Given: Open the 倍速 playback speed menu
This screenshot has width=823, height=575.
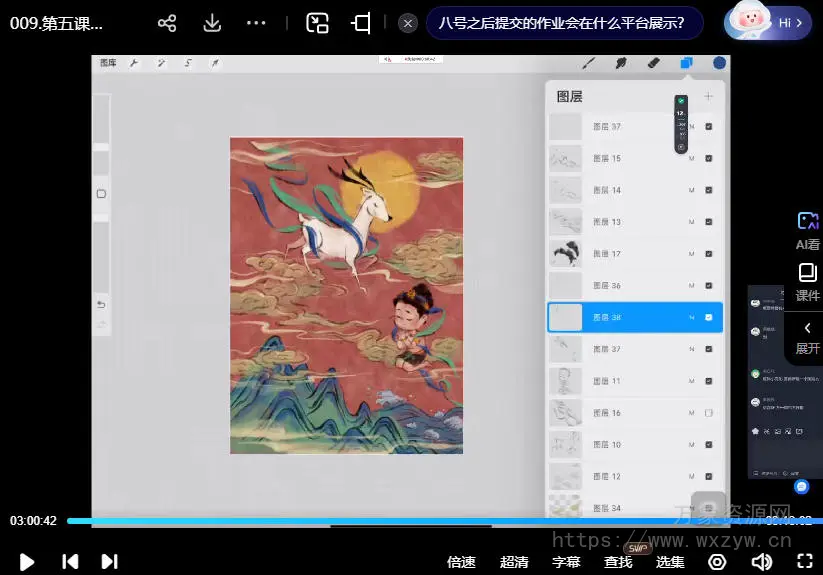Looking at the screenshot, I should pyautogui.click(x=461, y=562).
